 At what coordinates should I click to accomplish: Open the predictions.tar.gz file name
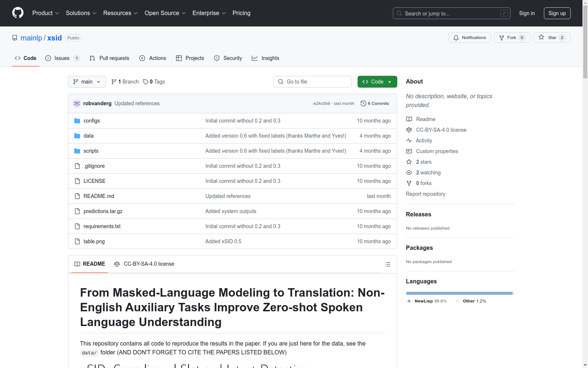pos(103,211)
